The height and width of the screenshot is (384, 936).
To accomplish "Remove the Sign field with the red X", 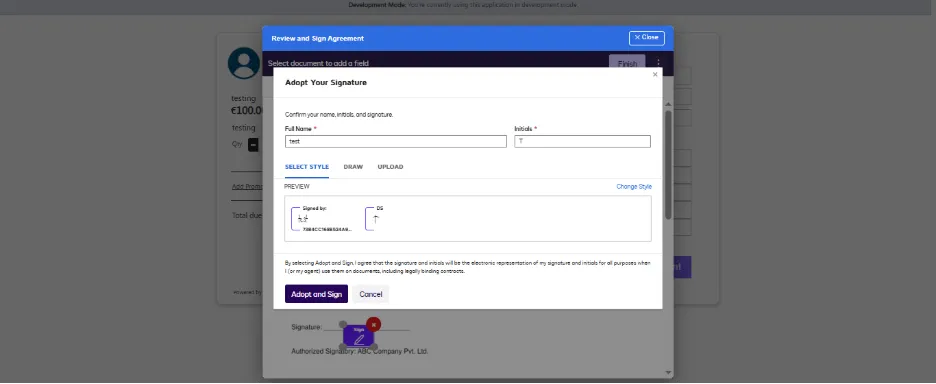I will pos(374,324).
